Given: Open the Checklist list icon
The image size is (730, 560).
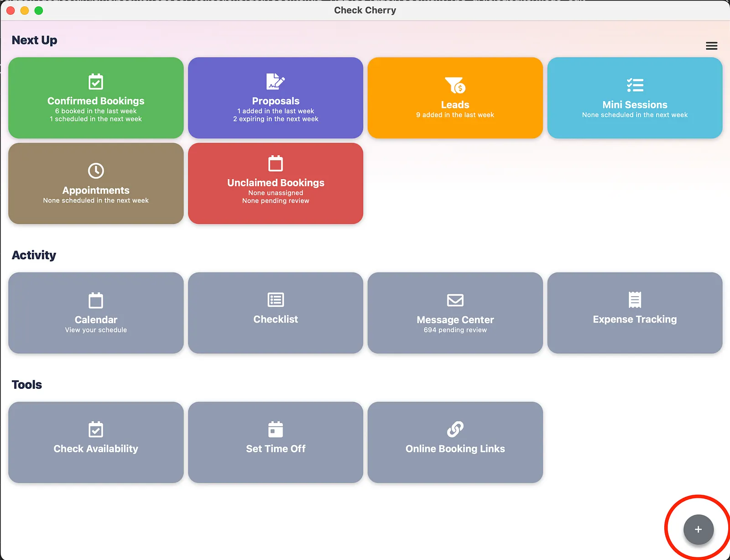Looking at the screenshot, I should point(276,300).
